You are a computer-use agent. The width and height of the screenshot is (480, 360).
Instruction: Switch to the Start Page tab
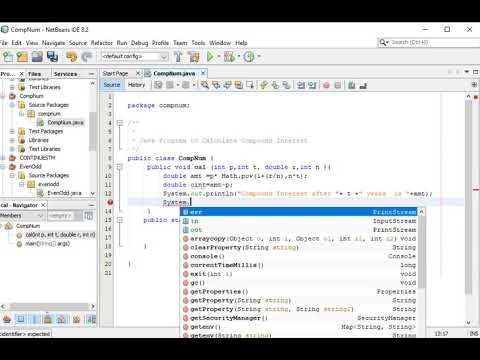coord(115,73)
